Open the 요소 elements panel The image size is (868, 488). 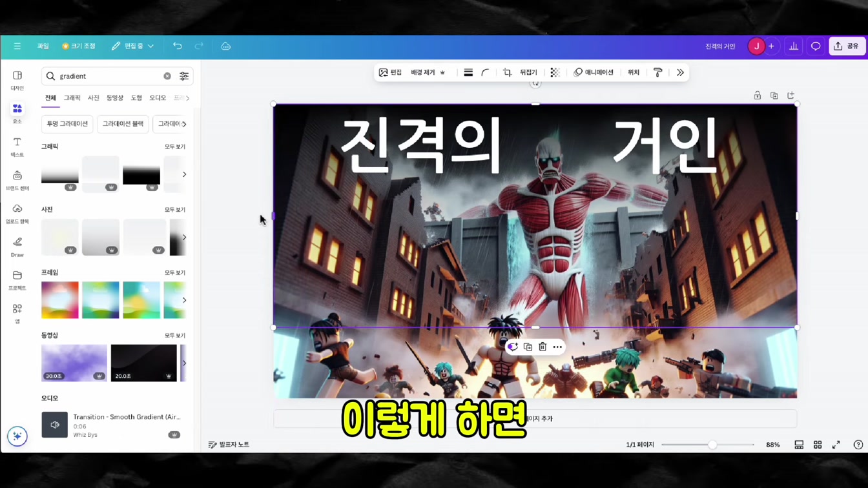pyautogui.click(x=17, y=114)
